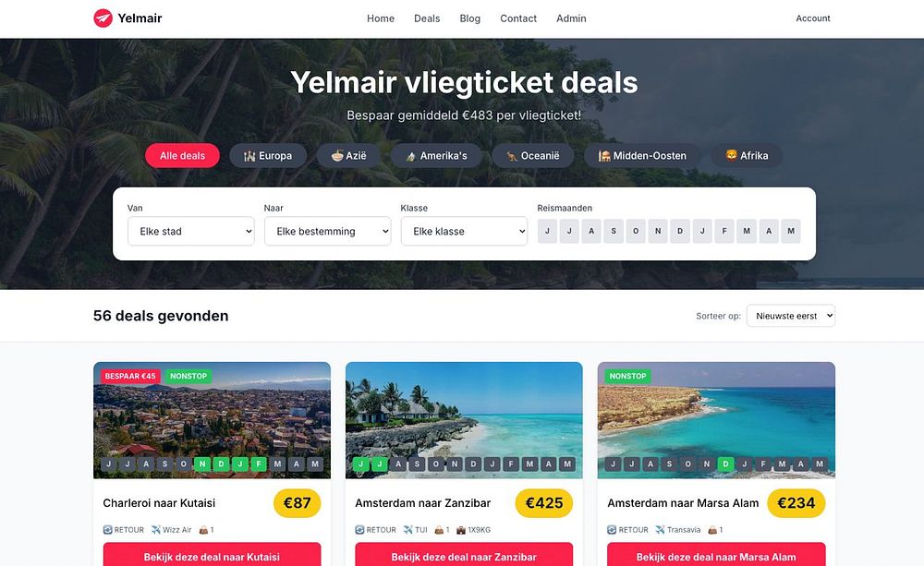
Task: Click the yellow €425 price badge
Action: tap(544, 503)
